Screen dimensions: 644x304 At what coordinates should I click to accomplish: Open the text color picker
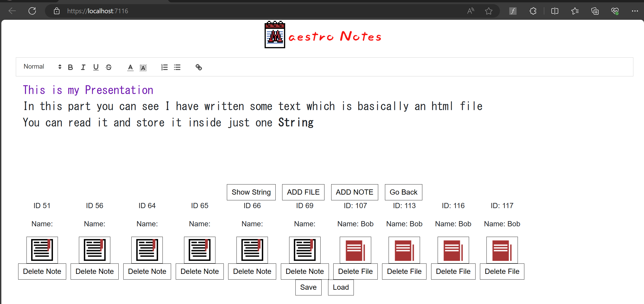[130, 68]
